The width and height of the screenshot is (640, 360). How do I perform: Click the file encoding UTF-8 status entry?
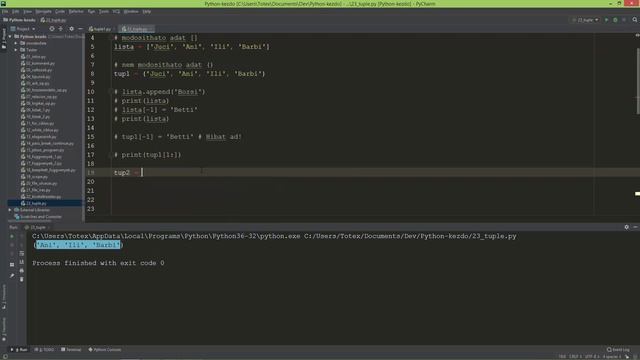point(591,357)
